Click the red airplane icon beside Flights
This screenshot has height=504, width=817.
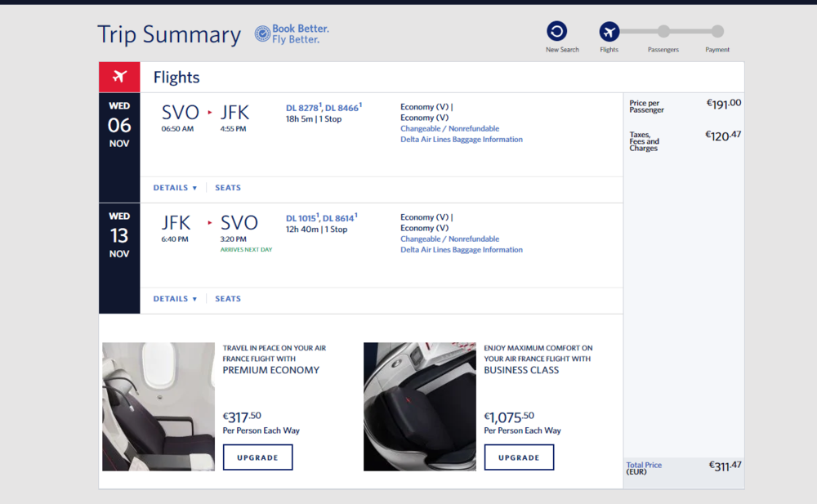tap(119, 77)
